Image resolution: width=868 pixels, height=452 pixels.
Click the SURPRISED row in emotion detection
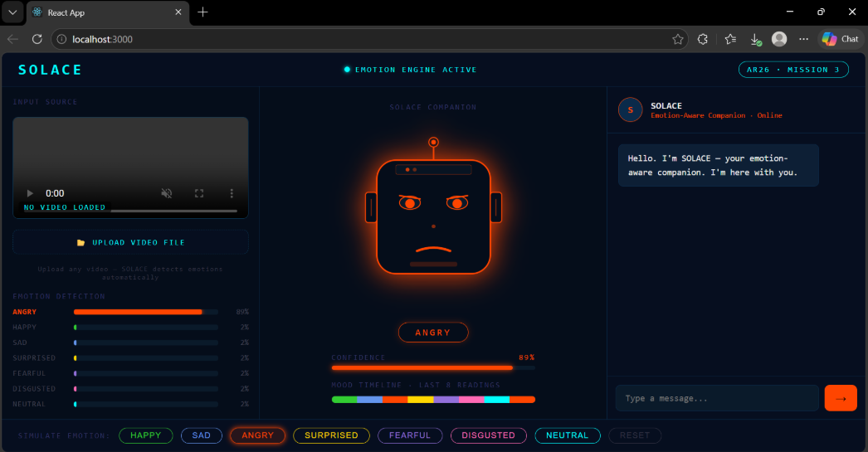point(130,358)
